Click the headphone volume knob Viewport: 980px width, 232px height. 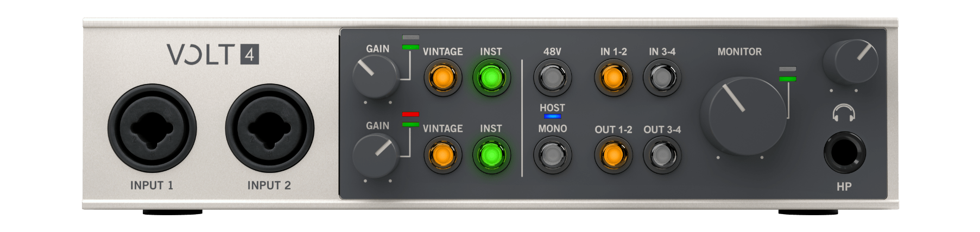click(x=850, y=61)
